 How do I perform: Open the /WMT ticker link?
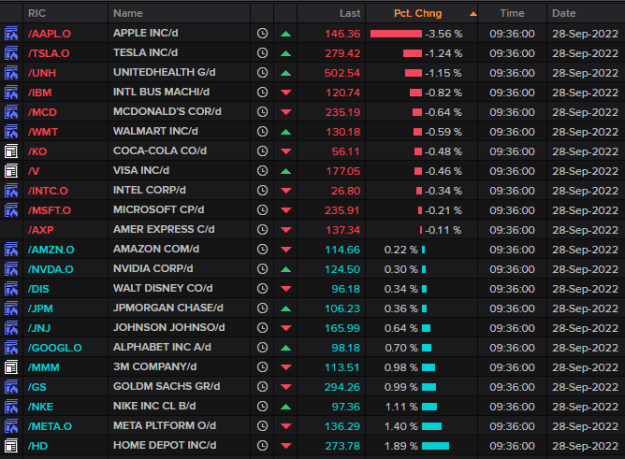(43, 132)
